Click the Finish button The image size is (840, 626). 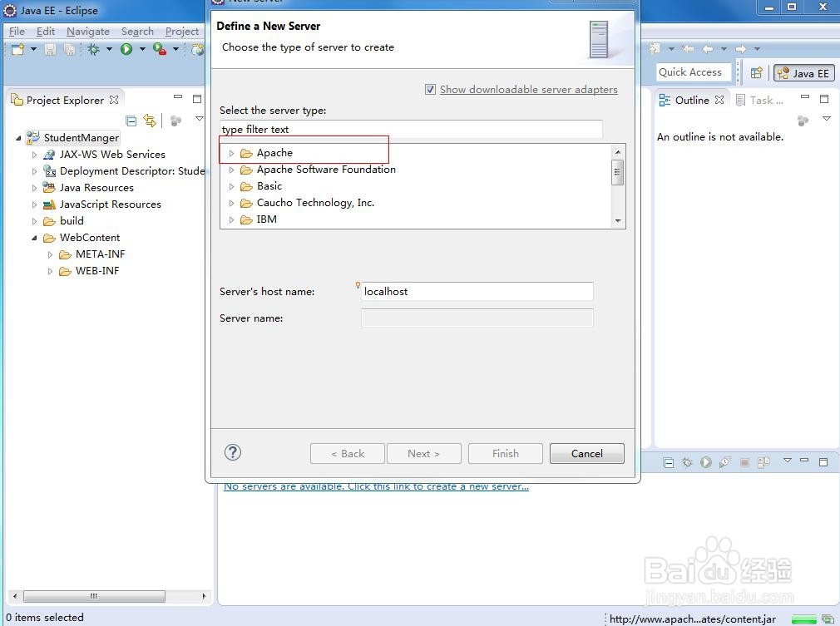coord(505,453)
